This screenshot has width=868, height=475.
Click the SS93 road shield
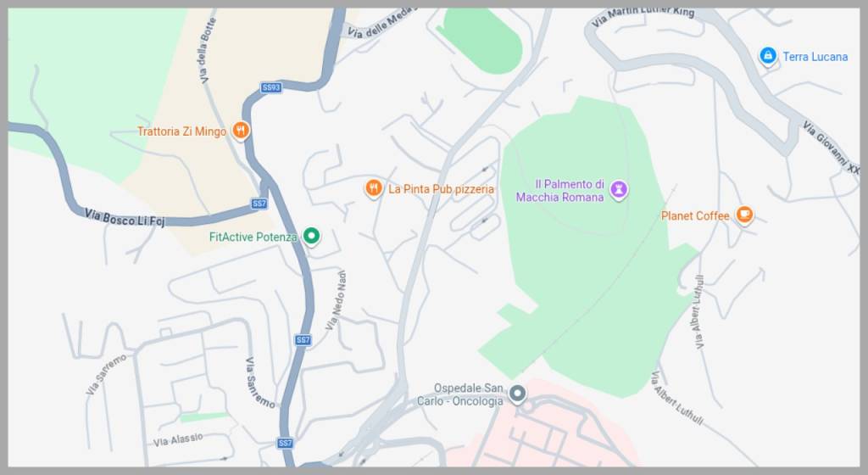271,87
